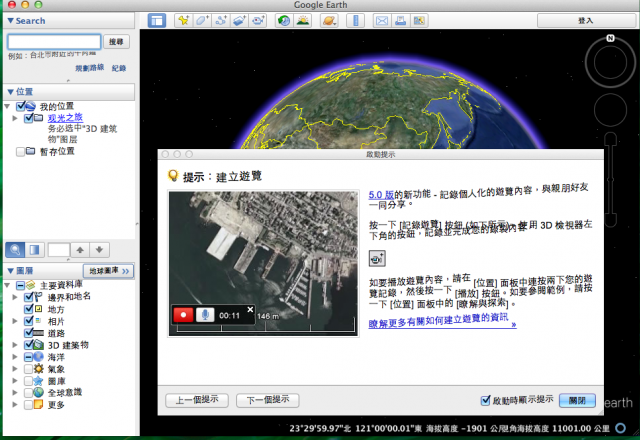Click the 搜尋 search button
The height and width of the screenshot is (440, 640).
click(116, 42)
